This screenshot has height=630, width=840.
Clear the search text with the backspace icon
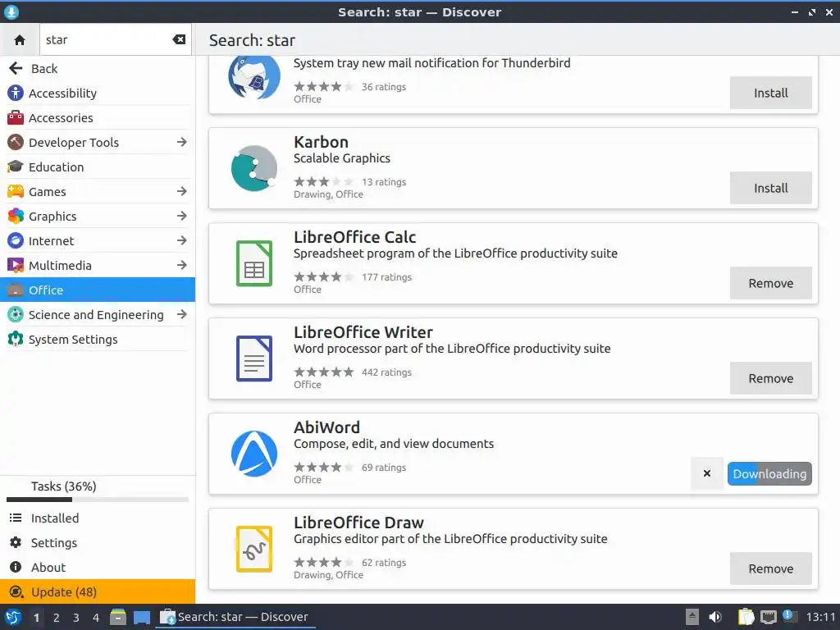[x=179, y=39]
